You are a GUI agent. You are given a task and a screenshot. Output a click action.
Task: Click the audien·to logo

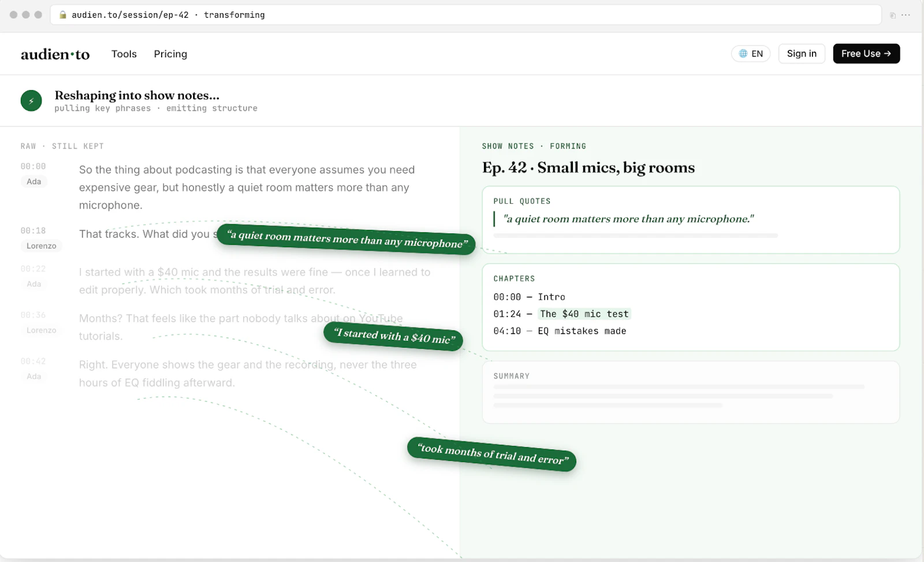click(55, 54)
